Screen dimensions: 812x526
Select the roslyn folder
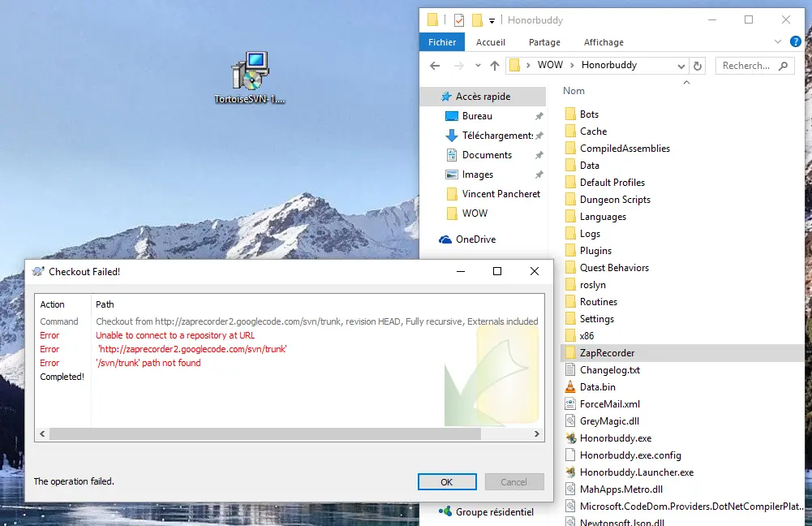tap(592, 285)
